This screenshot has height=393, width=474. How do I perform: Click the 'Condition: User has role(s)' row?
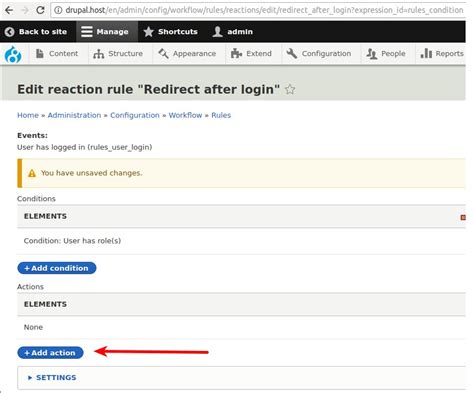[x=241, y=241]
